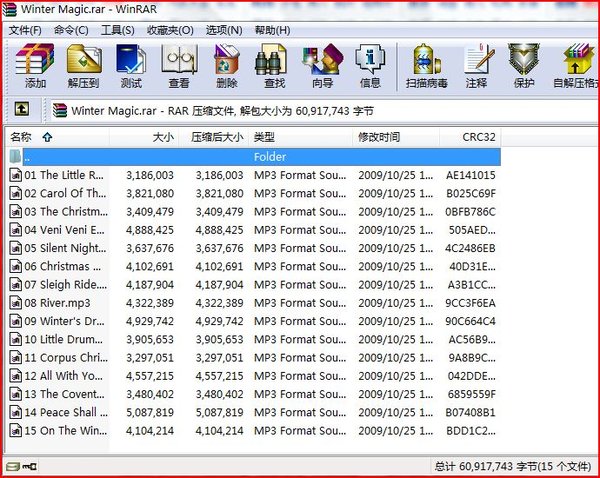The width and height of the screenshot is (600, 478).
Task: Select file 13 The Covent...
Action: [254, 394]
